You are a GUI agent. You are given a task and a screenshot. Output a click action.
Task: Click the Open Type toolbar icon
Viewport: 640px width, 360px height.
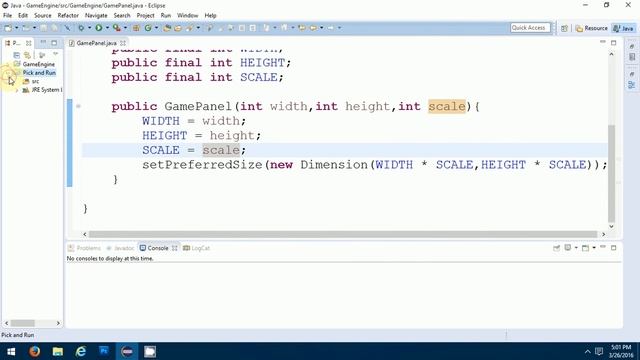167,28
